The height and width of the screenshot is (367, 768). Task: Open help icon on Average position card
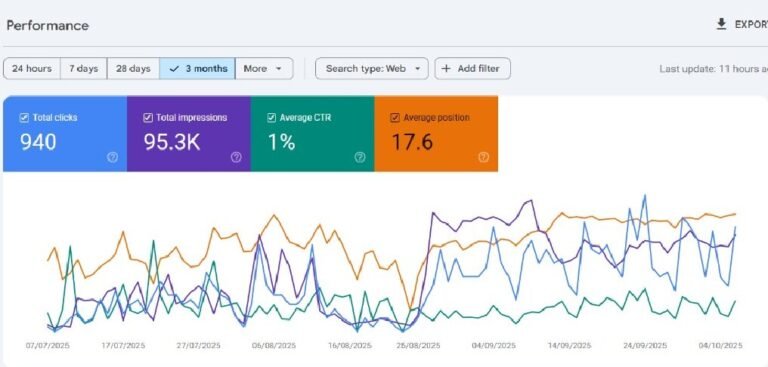click(x=483, y=157)
